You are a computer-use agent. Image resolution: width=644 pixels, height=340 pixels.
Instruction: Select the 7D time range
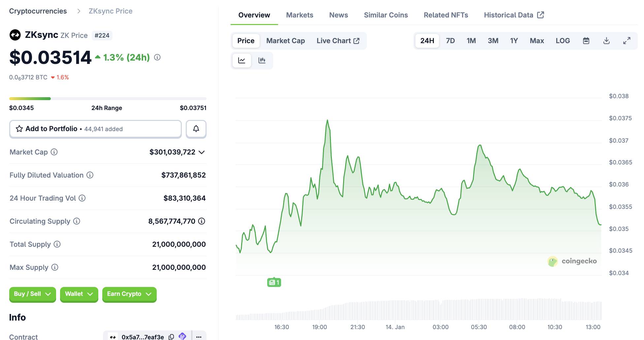[450, 41]
